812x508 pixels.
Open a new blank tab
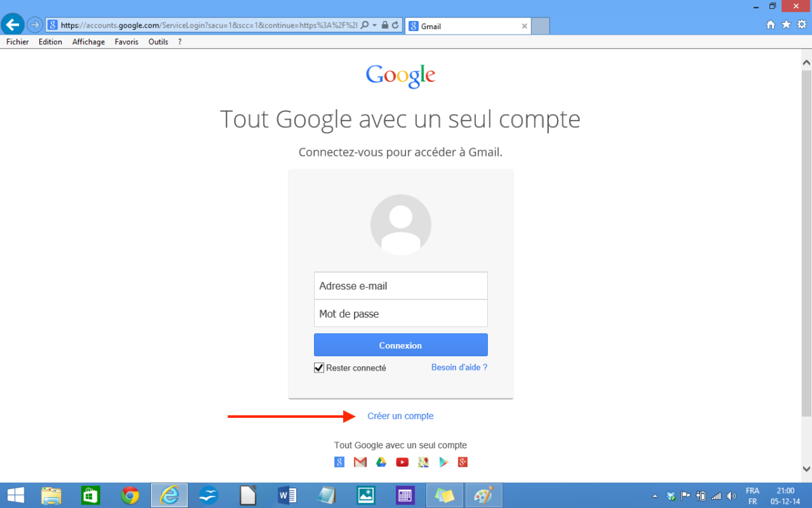(541, 26)
